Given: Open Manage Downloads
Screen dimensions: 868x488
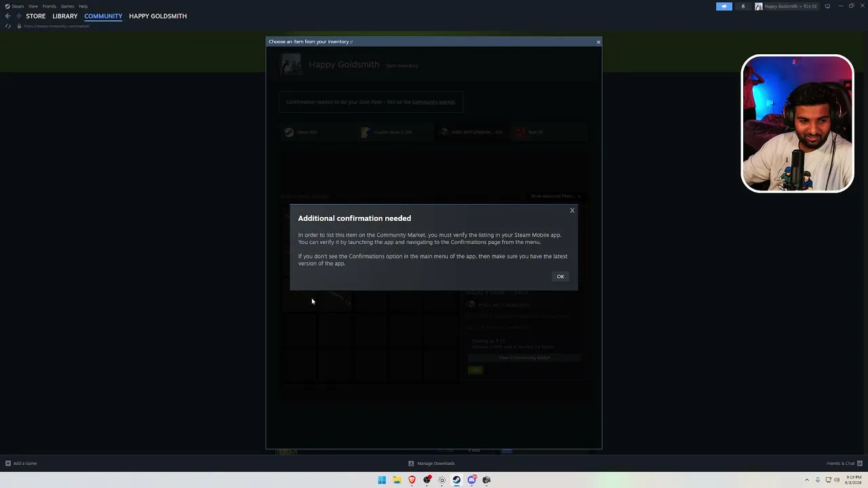Looking at the screenshot, I should [431, 464].
